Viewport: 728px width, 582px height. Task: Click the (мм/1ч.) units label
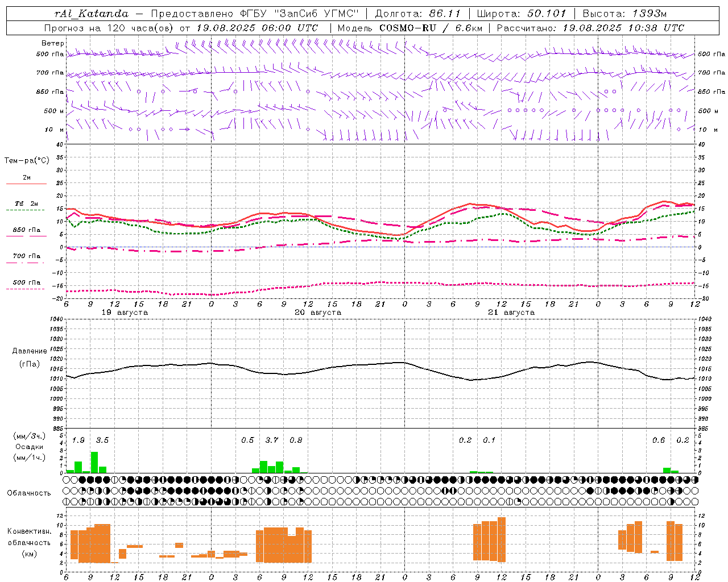tap(29, 458)
